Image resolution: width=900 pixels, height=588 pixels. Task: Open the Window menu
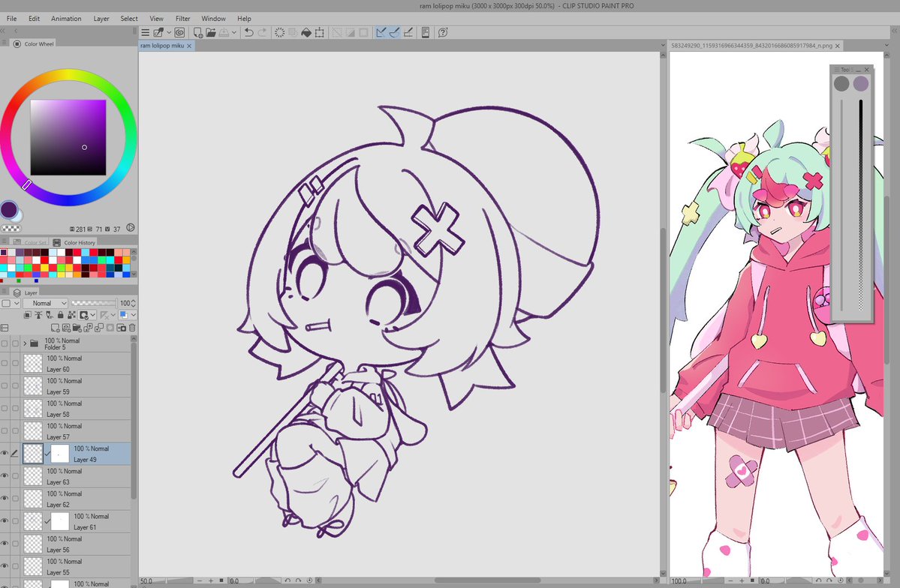pyautogui.click(x=213, y=18)
